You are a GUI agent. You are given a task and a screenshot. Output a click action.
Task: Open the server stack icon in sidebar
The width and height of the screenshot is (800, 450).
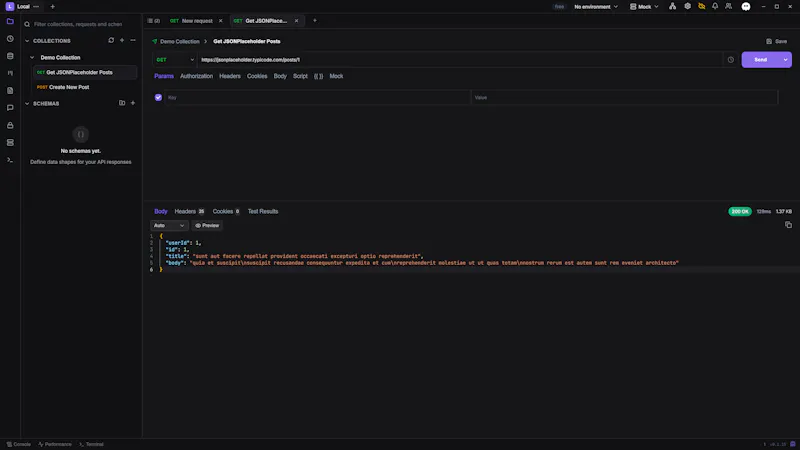coord(10,143)
